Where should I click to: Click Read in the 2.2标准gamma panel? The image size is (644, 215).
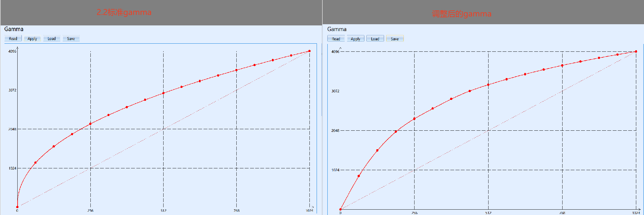tap(13, 39)
